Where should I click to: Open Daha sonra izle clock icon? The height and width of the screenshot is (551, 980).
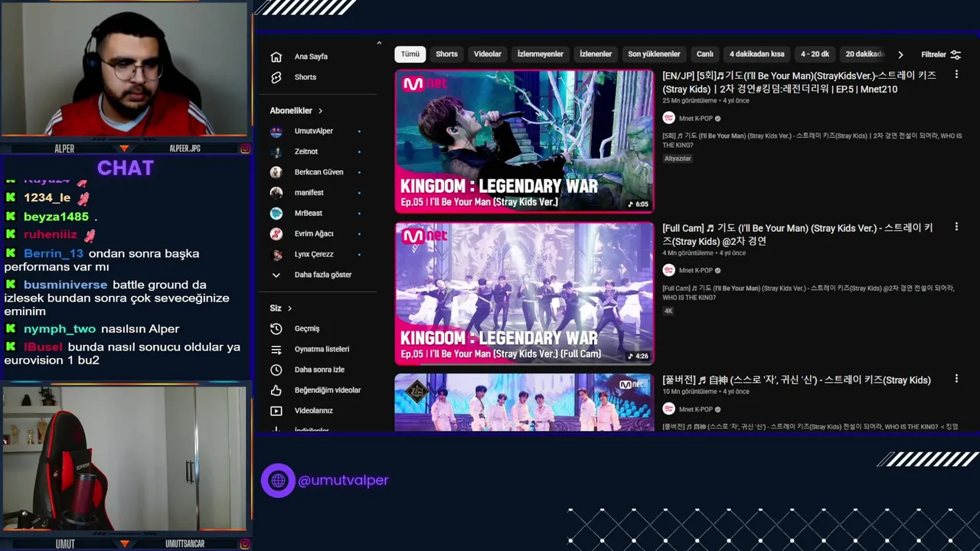point(276,370)
